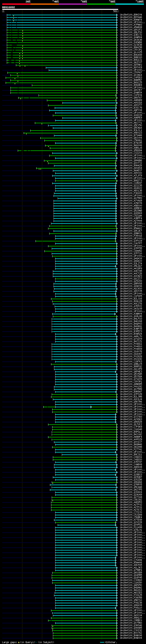
Task: Select hit label UniRef100_C5YP67
Action: click(131, 72)
